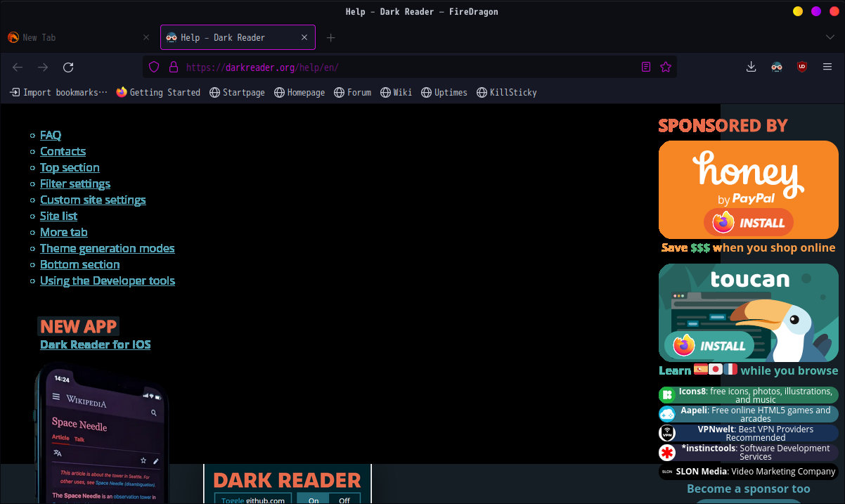This screenshot has height=504, width=845.
Task: Open the Startpage bookmark
Action: (237, 92)
